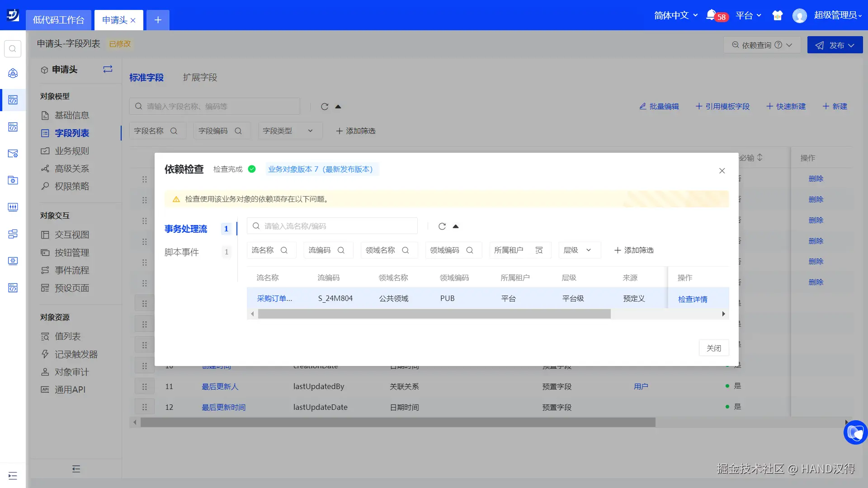The width and height of the screenshot is (868, 488).
Task: Click the notification bell icon
Action: tap(711, 15)
